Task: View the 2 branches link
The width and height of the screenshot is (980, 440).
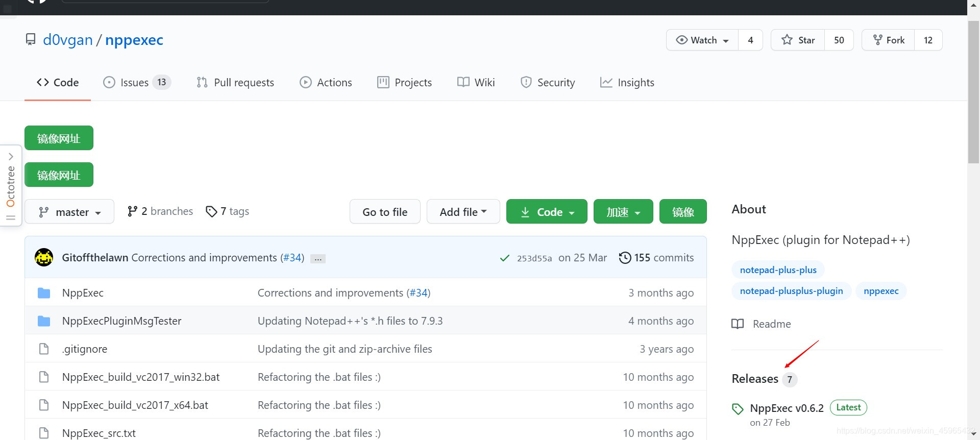Action: tap(160, 211)
